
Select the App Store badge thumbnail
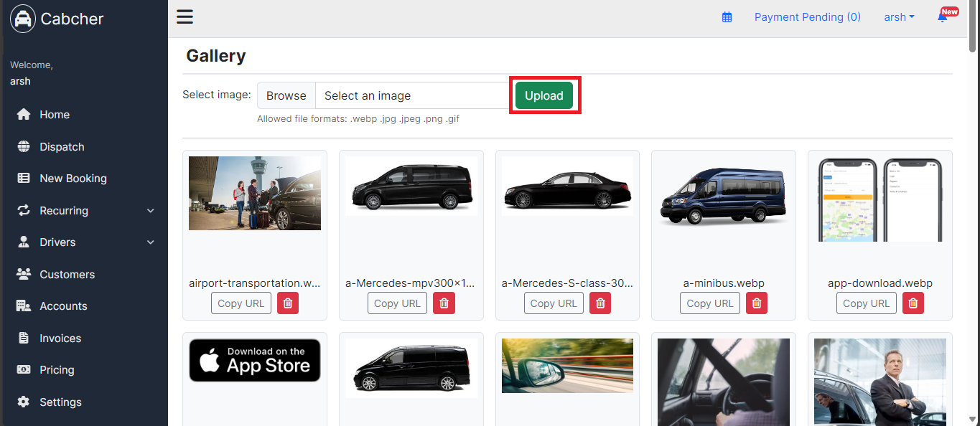[x=255, y=360]
